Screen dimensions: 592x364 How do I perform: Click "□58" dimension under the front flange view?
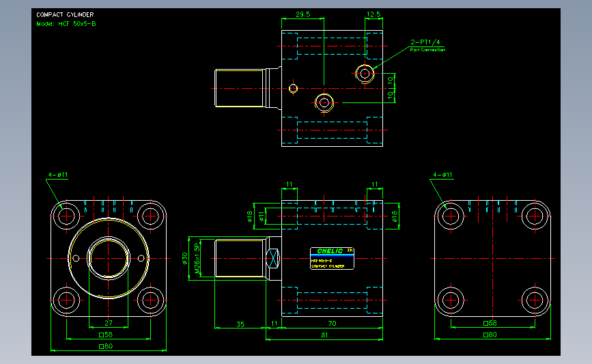[x=106, y=335]
